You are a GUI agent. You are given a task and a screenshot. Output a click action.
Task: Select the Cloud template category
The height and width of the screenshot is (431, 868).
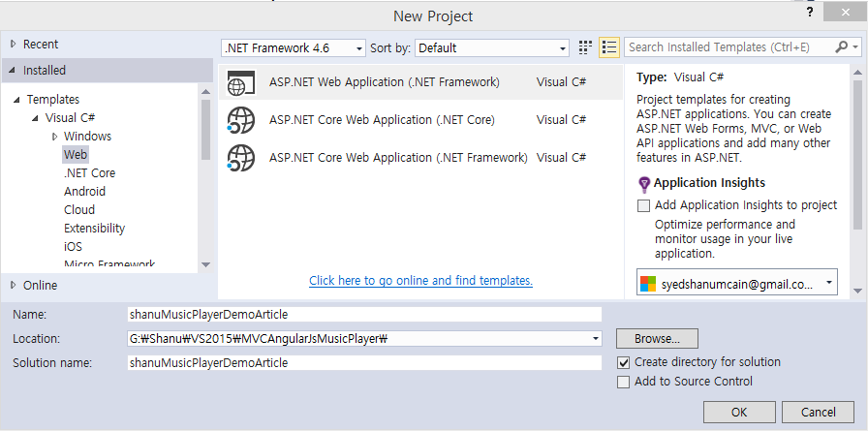click(x=79, y=210)
